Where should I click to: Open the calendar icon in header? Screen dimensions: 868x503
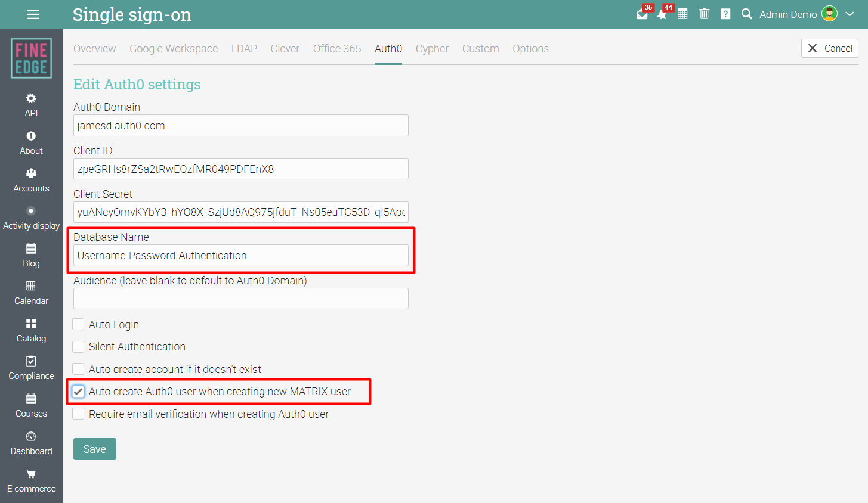point(683,14)
